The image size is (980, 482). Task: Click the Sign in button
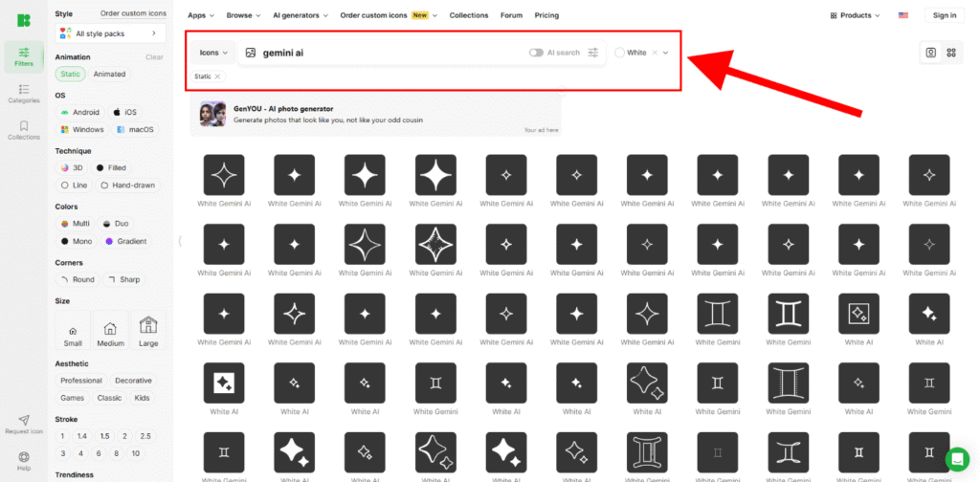pyautogui.click(x=944, y=15)
